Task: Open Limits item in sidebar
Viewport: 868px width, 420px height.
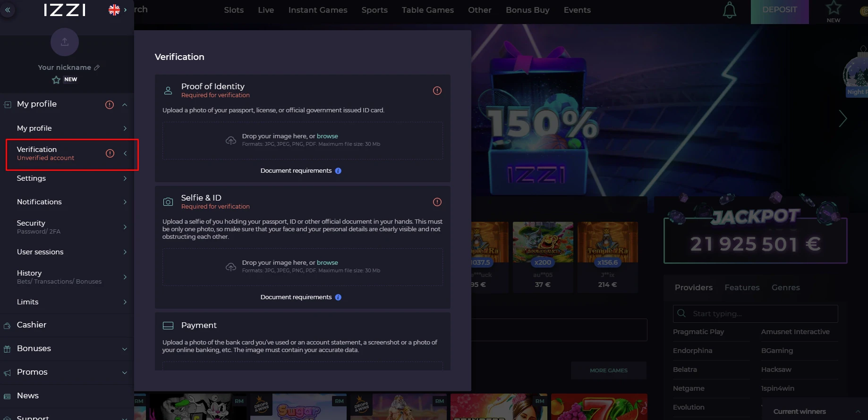Action: click(67, 302)
